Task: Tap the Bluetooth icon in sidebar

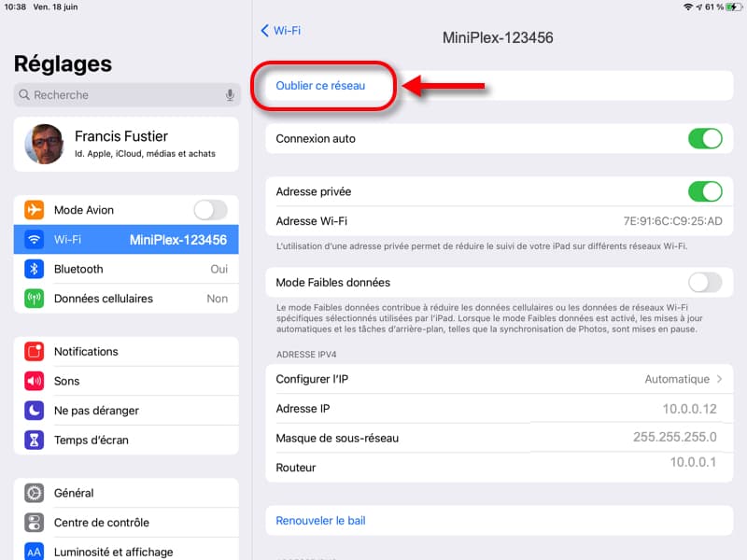Action: point(35,269)
